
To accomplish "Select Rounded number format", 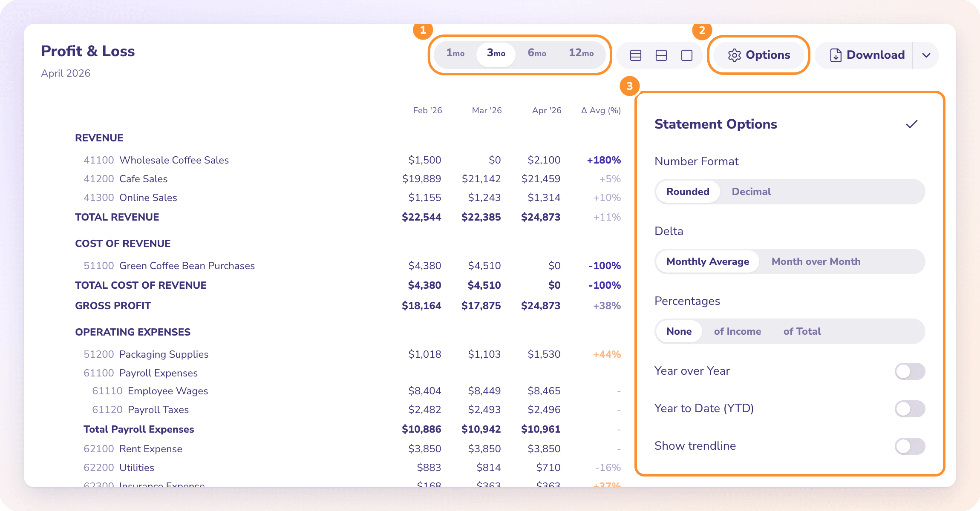I will 688,192.
